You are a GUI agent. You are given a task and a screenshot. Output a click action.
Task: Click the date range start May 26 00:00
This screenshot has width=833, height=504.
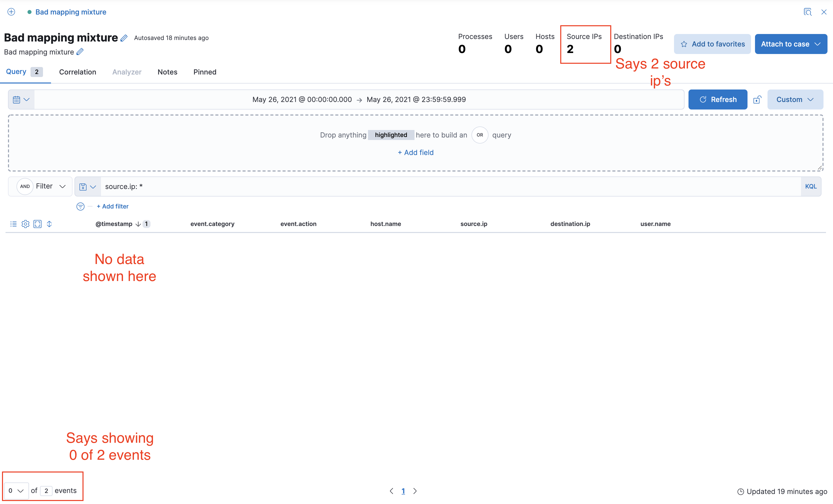[302, 99]
